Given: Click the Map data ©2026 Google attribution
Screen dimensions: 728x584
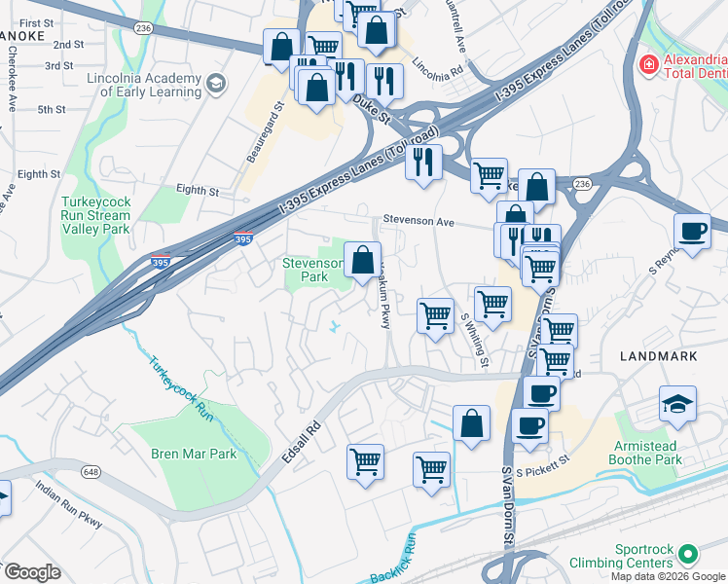Looking at the screenshot, I should [669, 577].
